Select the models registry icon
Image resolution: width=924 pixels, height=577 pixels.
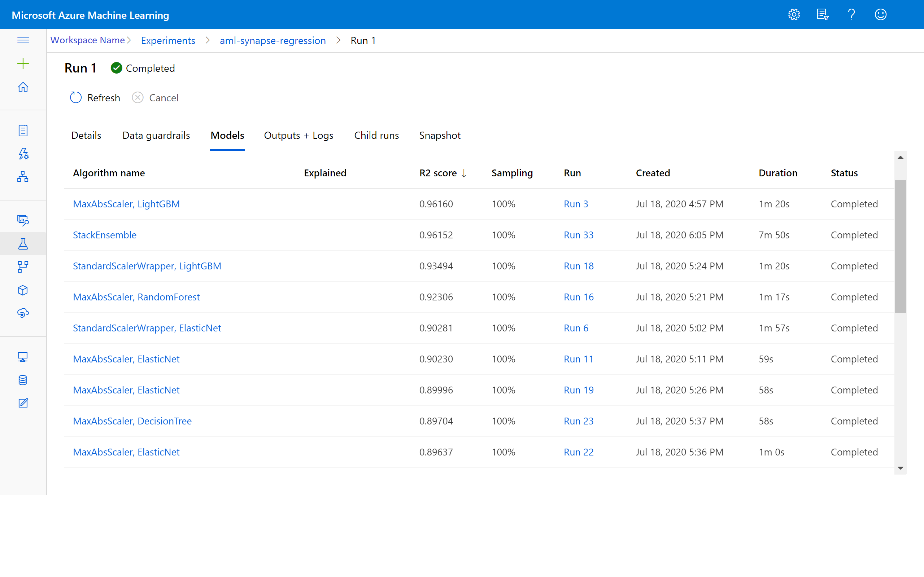pos(23,291)
